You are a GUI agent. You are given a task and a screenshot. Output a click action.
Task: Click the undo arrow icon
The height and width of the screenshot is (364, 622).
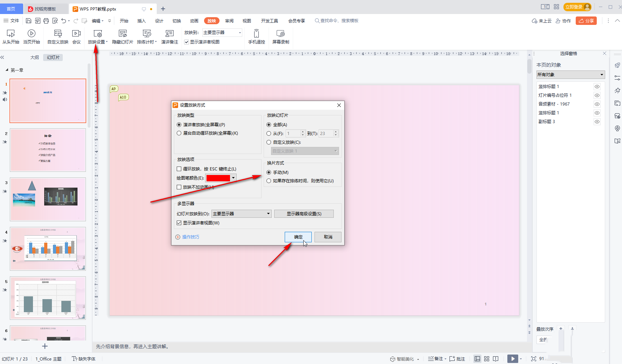pos(63,21)
